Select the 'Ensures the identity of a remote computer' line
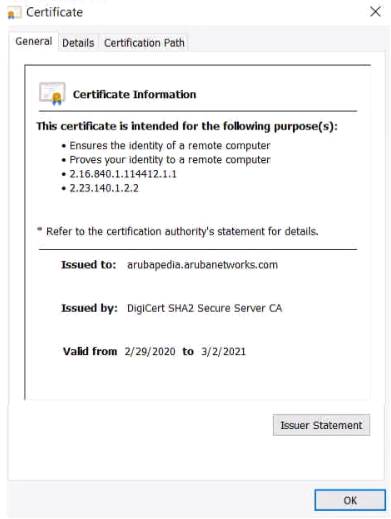Image resolution: width=391 pixels, height=519 pixels. 170,146
